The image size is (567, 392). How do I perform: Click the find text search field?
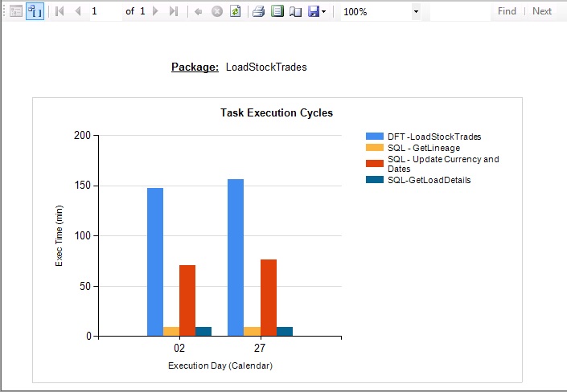point(458,11)
